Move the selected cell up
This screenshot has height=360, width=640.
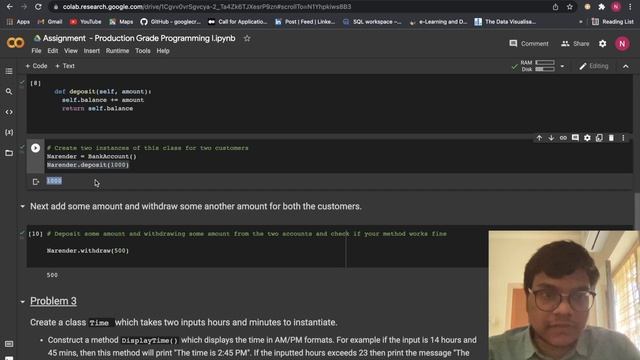[x=539, y=138]
